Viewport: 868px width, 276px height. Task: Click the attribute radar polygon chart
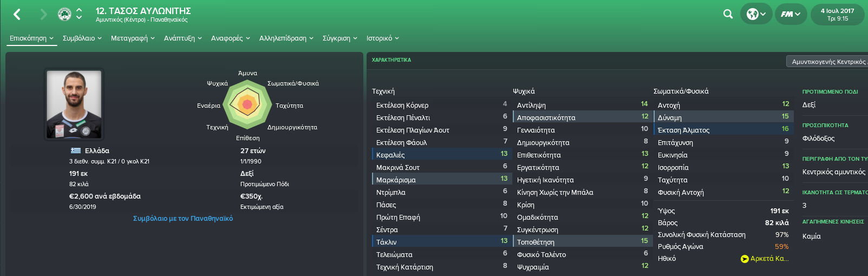click(x=247, y=103)
